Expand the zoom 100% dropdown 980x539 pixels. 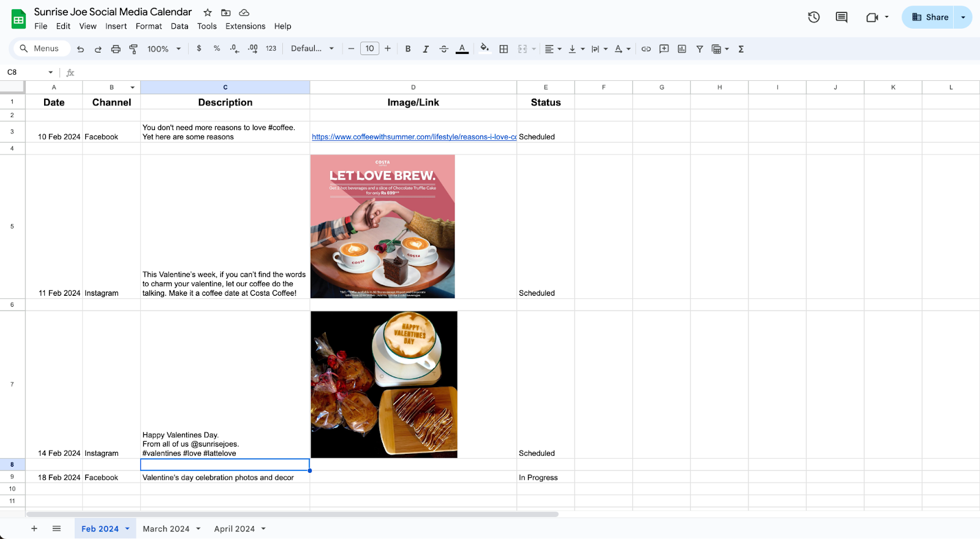point(164,49)
